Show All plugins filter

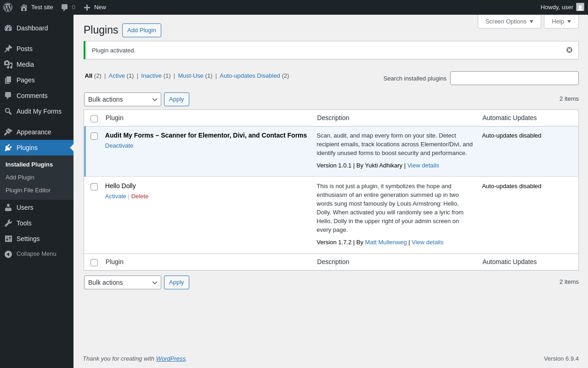coord(89,76)
